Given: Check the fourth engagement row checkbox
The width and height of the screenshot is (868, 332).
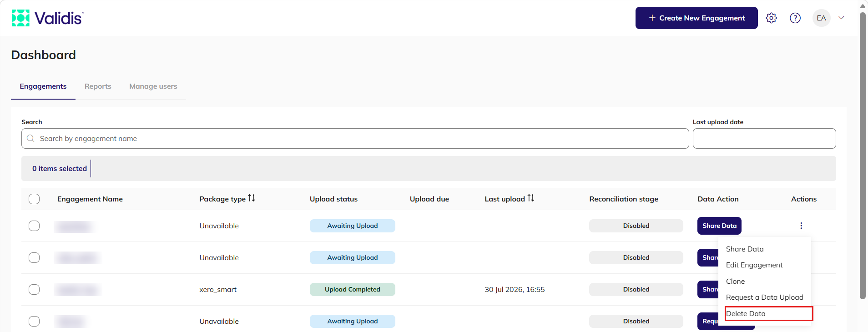Looking at the screenshot, I should tap(34, 322).
